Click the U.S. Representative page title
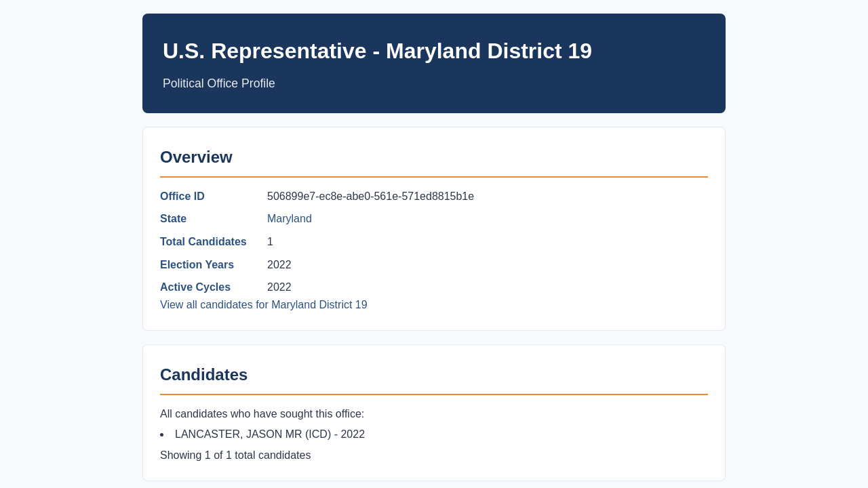Viewport: 868px width, 488px height. point(377,51)
